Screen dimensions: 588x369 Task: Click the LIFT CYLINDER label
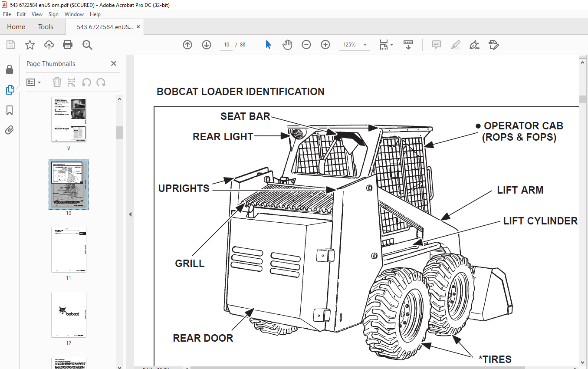[x=540, y=221]
